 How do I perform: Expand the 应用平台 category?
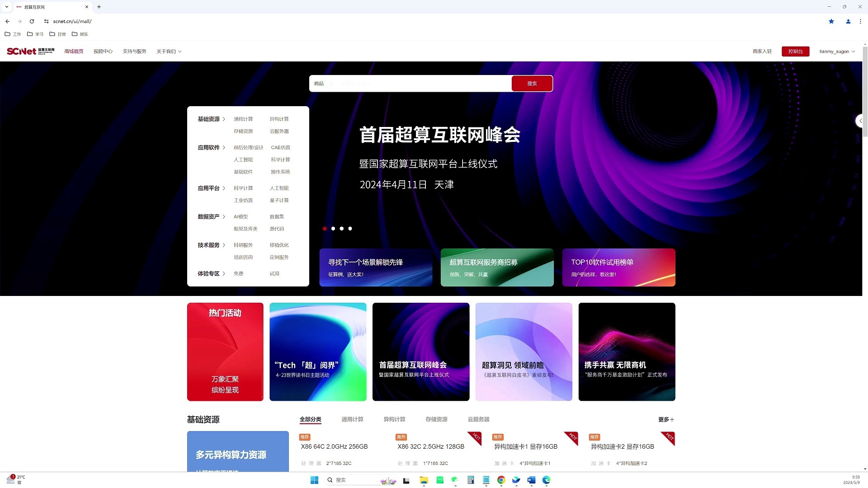tap(211, 188)
